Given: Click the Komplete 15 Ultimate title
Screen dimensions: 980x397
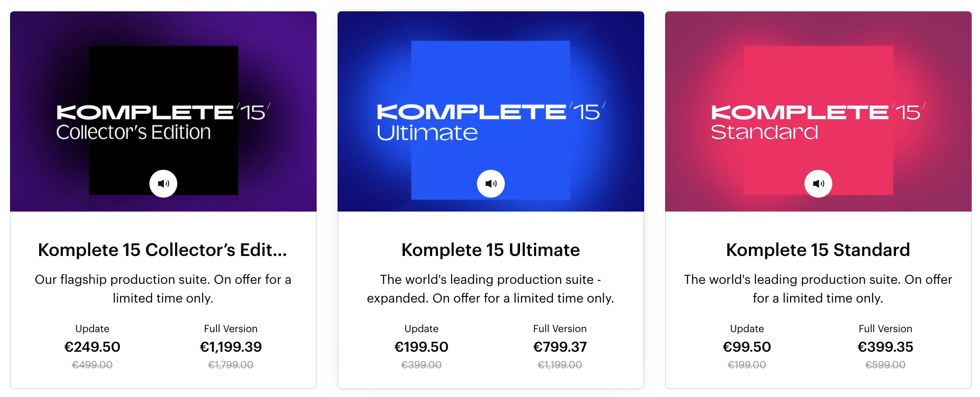Looking at the screenshot, I should click(x=491, y=250).
